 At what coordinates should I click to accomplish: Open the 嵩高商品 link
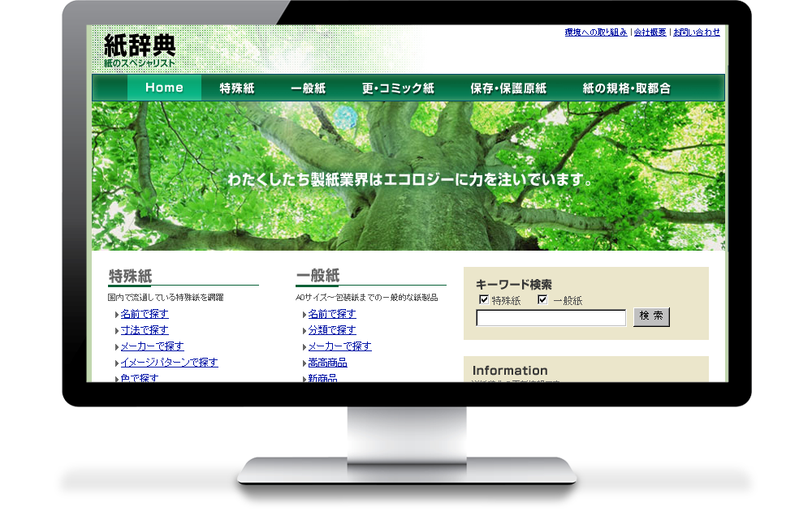point(328,362)
